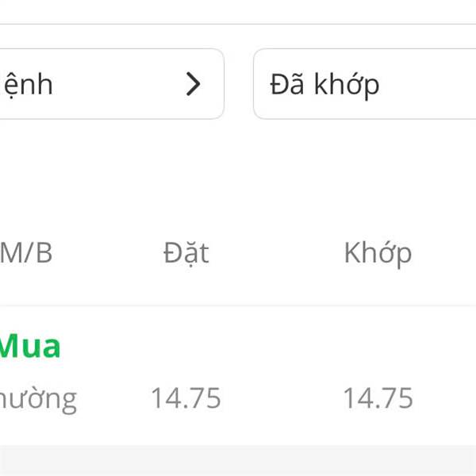The height and width of the screenshot is (476, 476).
Task: Click the "Đã khớp" text label
Action: 324,84
